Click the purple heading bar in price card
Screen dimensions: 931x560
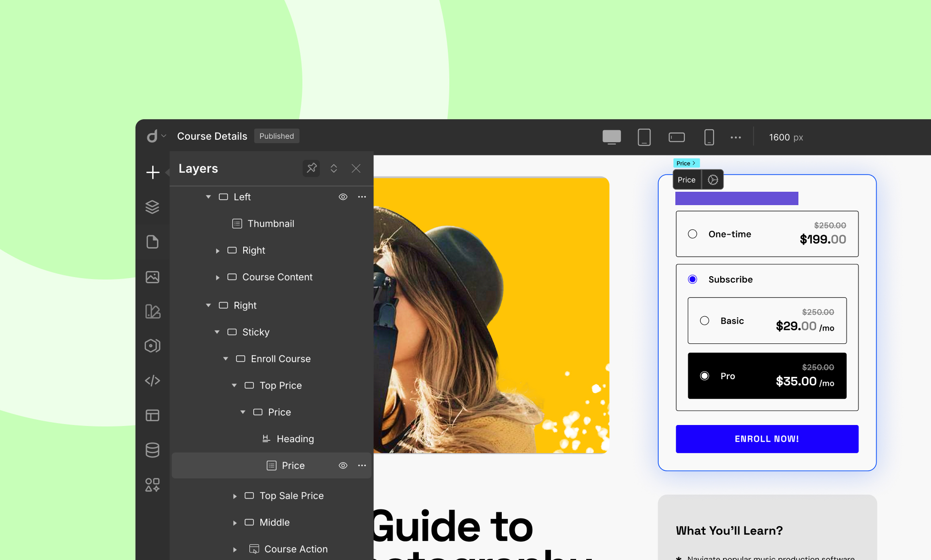click(x=737, y=198)
